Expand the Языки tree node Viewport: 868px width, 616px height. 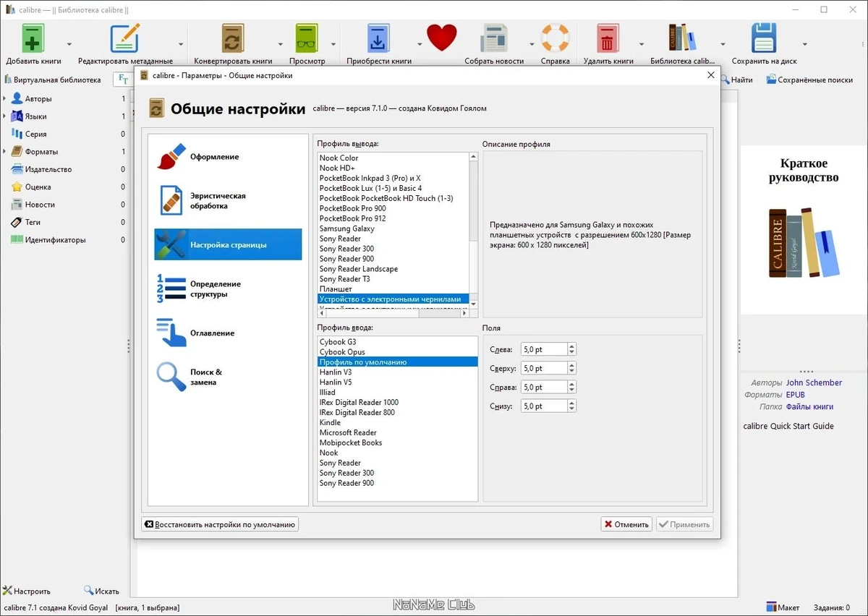click(4, 116)
